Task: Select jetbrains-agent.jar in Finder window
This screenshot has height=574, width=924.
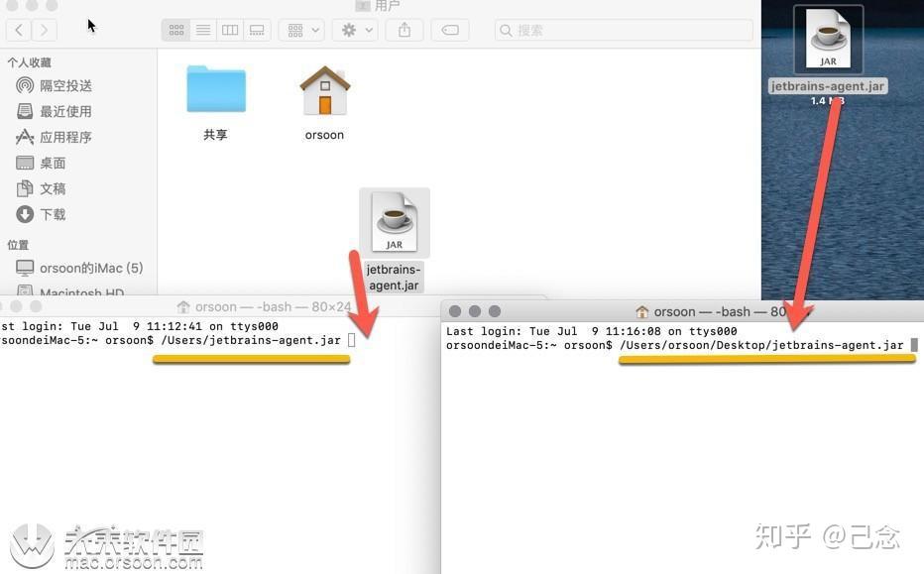Action: pyautogui.click(x=395, y=223)
